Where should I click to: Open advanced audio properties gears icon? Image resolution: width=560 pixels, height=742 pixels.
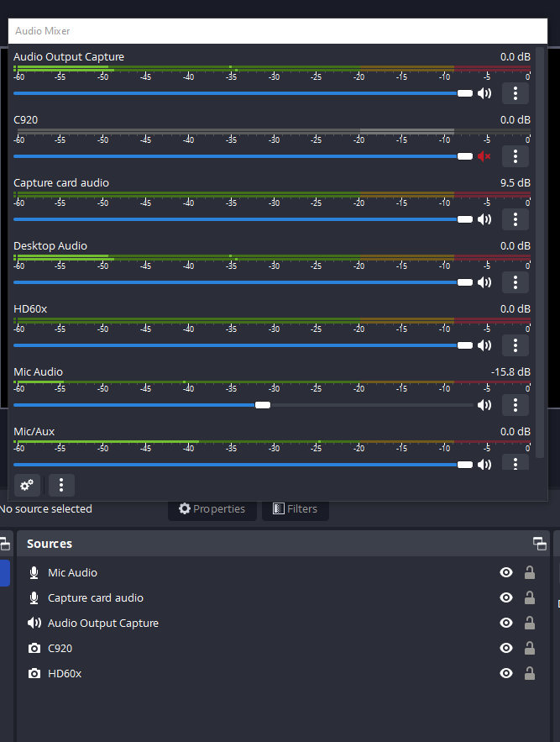[x=27, y=485]
